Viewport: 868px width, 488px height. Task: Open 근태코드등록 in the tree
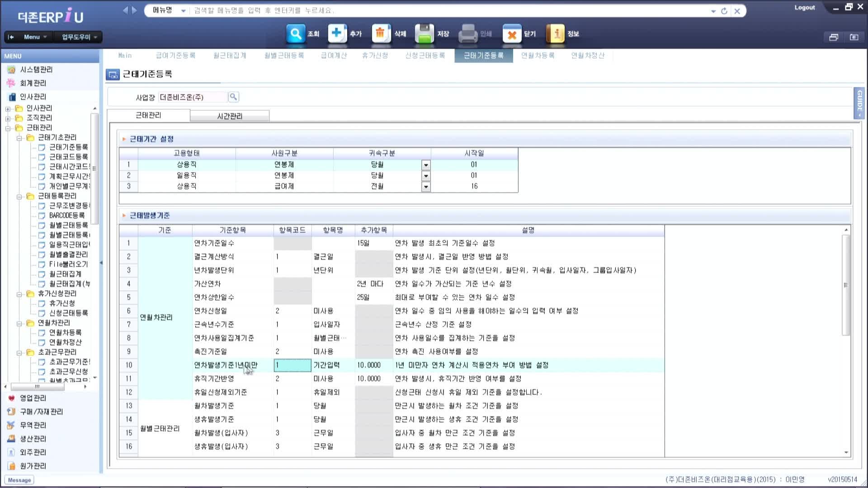[x=68, y=157]
